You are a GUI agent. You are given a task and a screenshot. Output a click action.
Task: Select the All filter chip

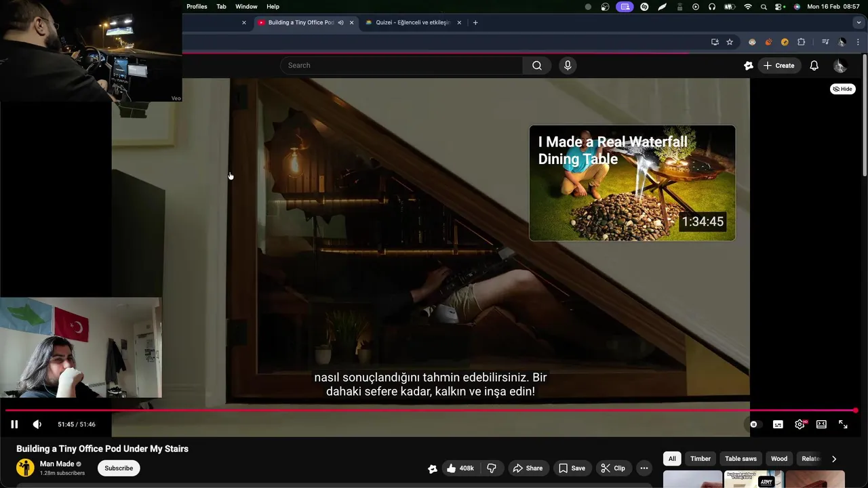672,459
